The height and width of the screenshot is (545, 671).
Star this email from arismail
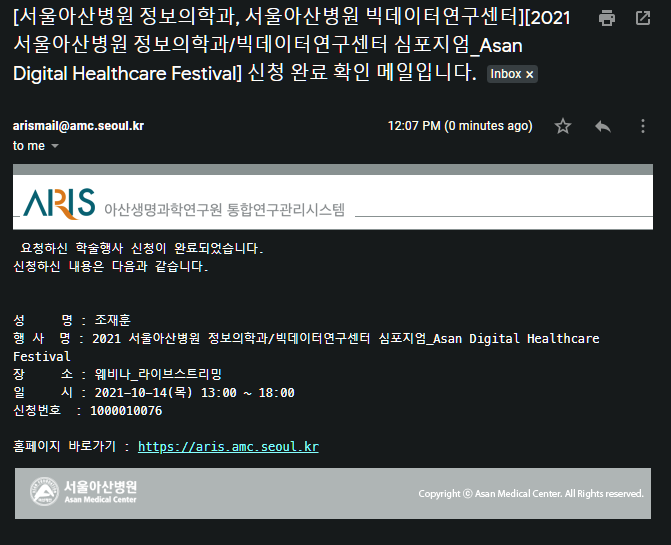[563, 126]
